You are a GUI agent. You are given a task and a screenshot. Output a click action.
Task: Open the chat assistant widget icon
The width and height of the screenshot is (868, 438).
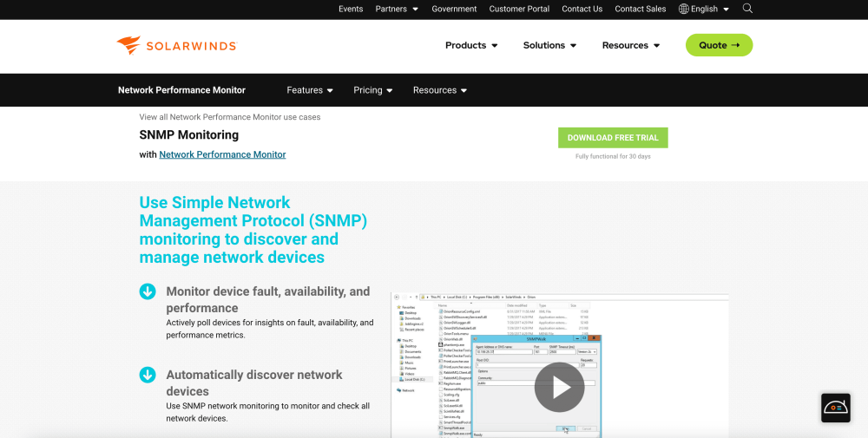(835, 409)
